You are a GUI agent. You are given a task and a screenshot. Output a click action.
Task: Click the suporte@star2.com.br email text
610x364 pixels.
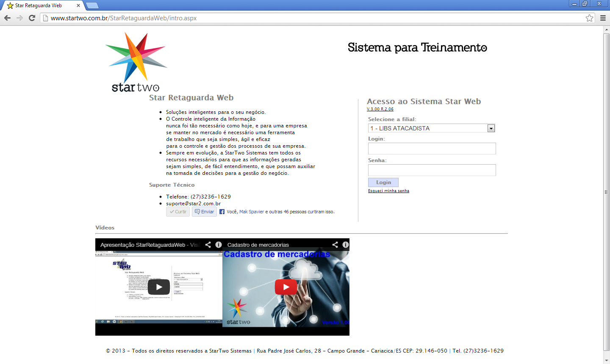tap(193, 204)
